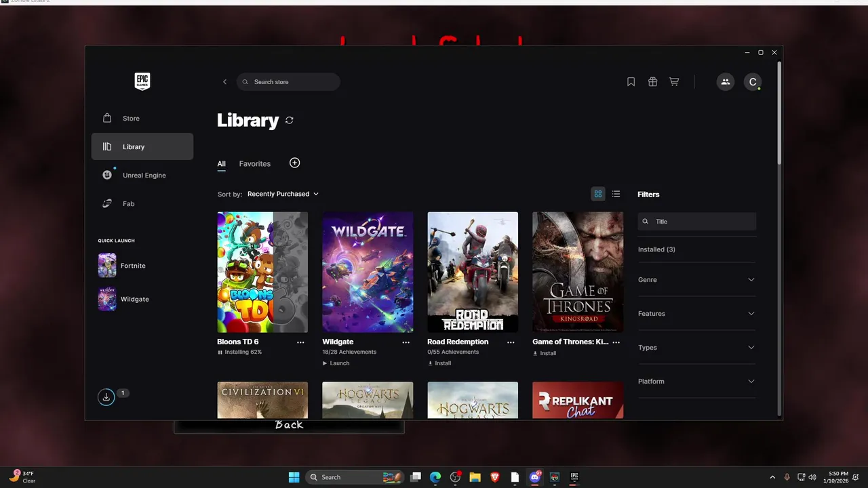Switch to the All tab
The height and width of the screenshot is (488, 868).
tap(221, 164)
